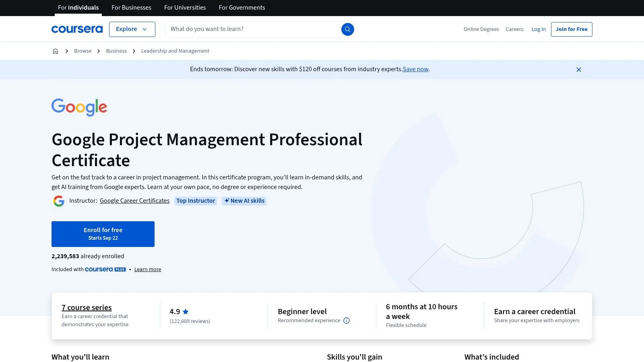Open the Learn more link

(148, 269)
